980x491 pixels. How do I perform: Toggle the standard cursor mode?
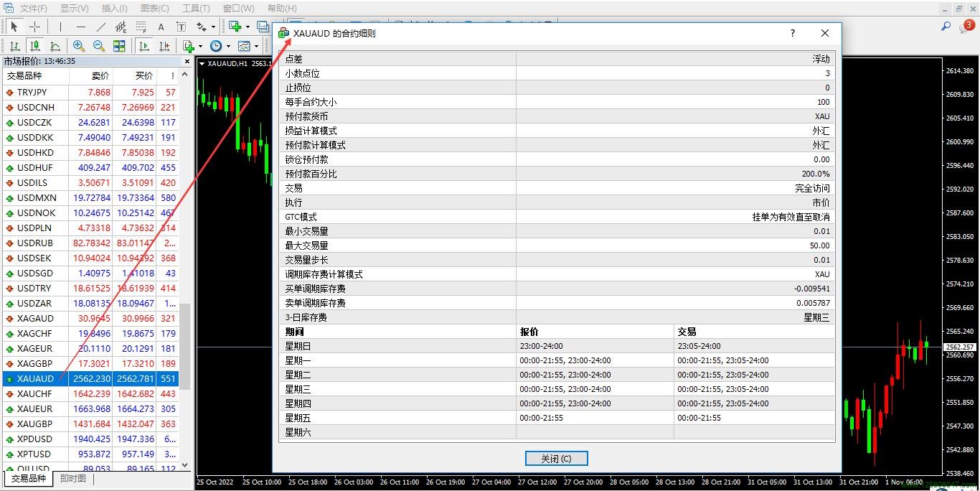click(14, 27)
